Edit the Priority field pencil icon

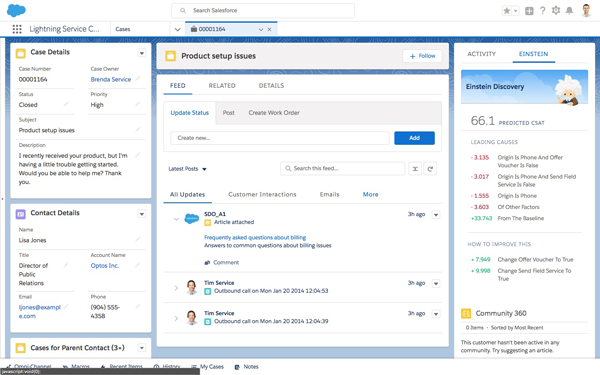click(138, 104)
